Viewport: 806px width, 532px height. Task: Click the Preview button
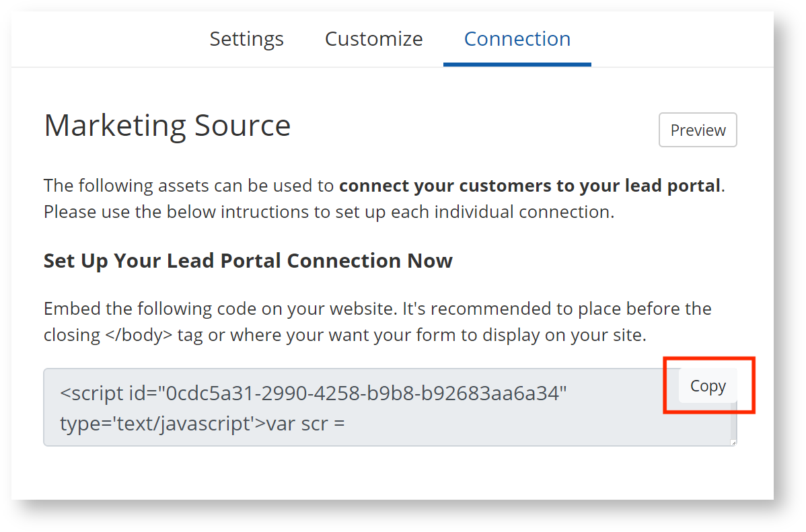[x=698, y=130]
